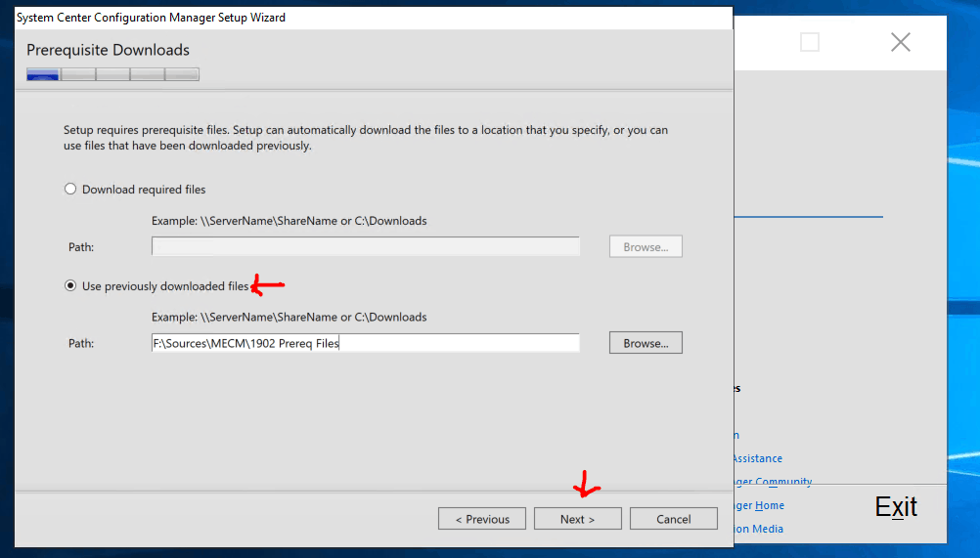Click the Example text under Download required files

[x=289, y=221]
